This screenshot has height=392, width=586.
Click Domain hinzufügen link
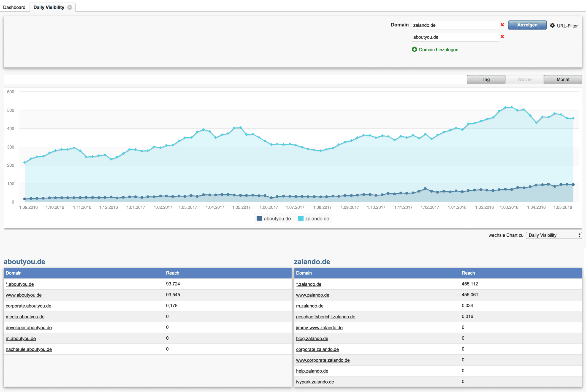pyautogui.click(x=439, y=49)
